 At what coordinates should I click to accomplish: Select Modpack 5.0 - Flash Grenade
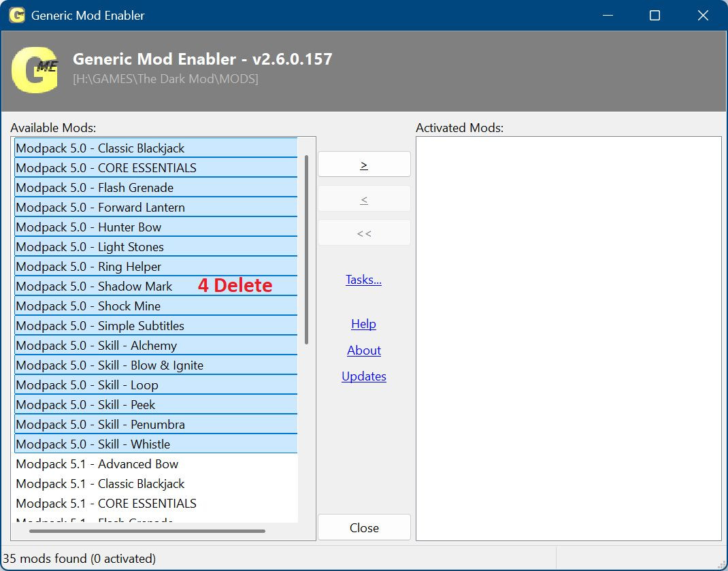(156, 187)
